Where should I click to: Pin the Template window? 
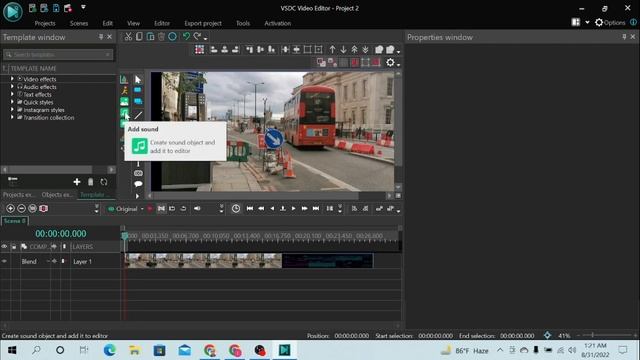pyautogui.click(x=101, y=37)
